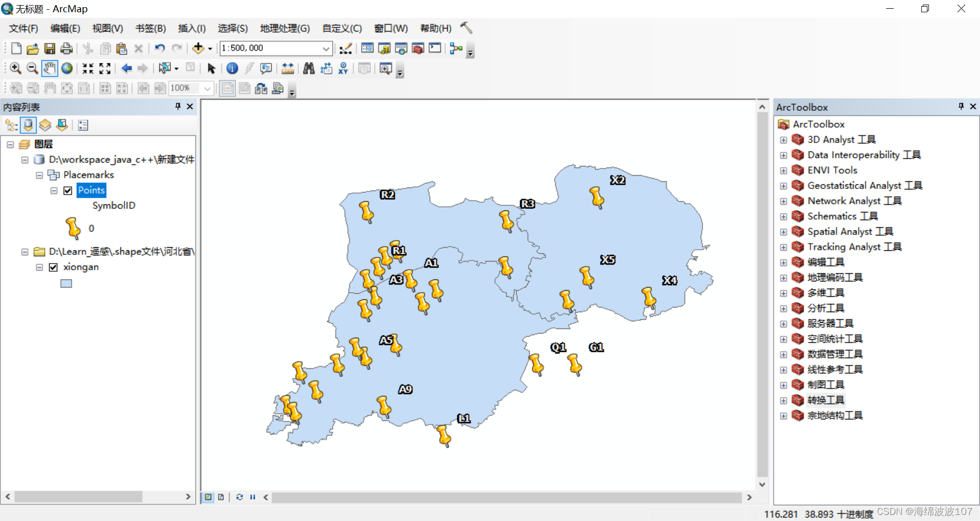Viewport: 980px width, 521px height.
Task: Open the ArcToolbox window red toolbox icon
Action: (418, 49)
